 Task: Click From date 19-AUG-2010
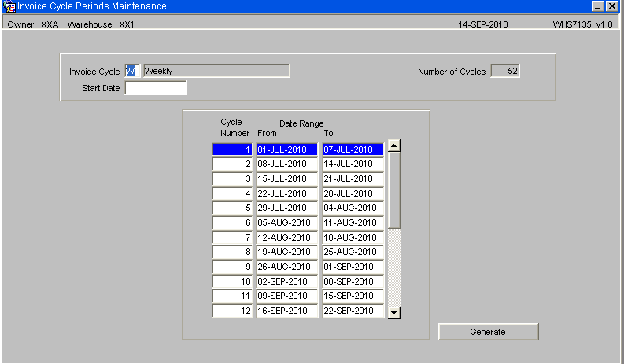click(x=287, y=252)
